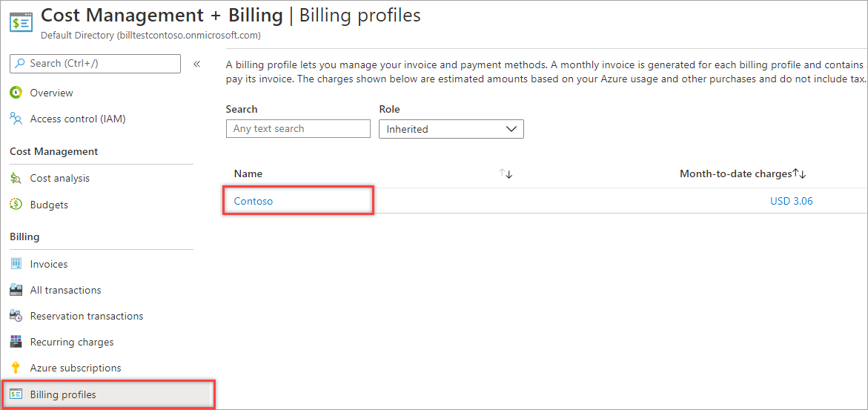Click the Overview icon in sidebar
Image resolution: width=868 pixels, height=410 pixels.
click(16, 93)
